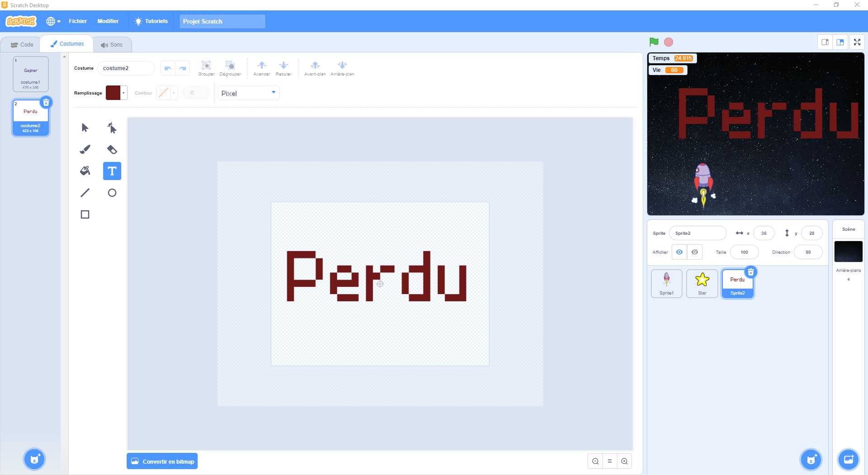Select the Rectangle shape tool
Viewport: 868px width, 475px height.
(85, 214)
